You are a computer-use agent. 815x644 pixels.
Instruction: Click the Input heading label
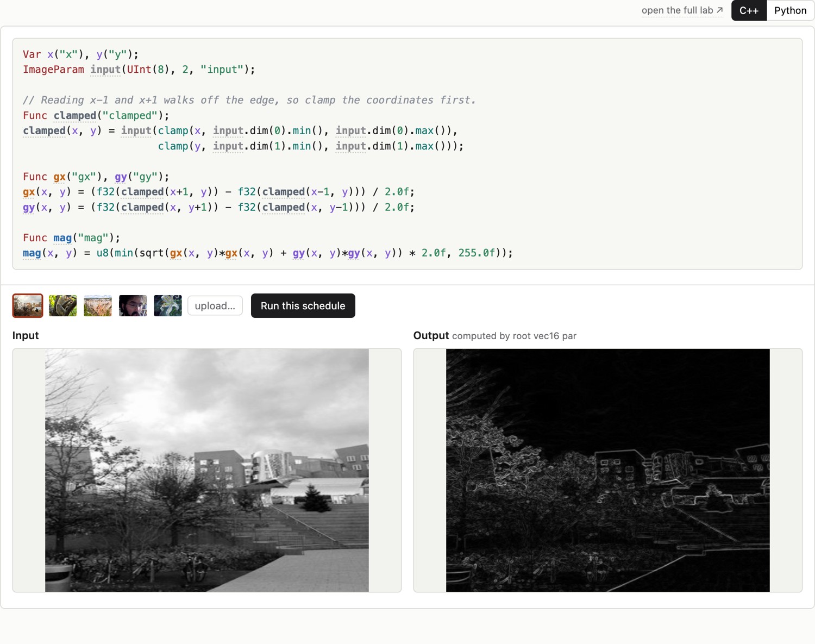click(x=26, y=335)
